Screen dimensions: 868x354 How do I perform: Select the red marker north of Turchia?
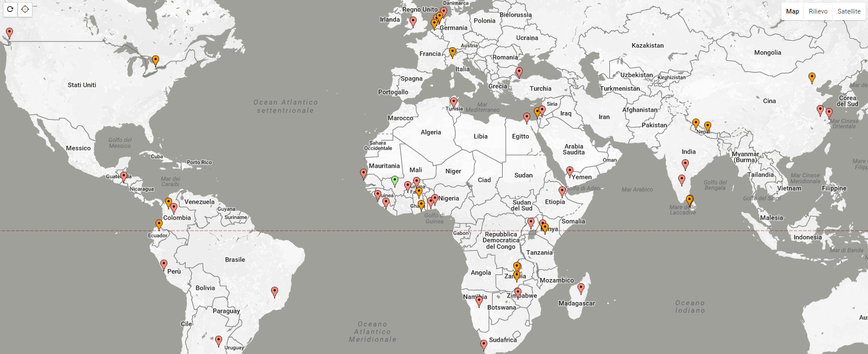tap(519, 73)
